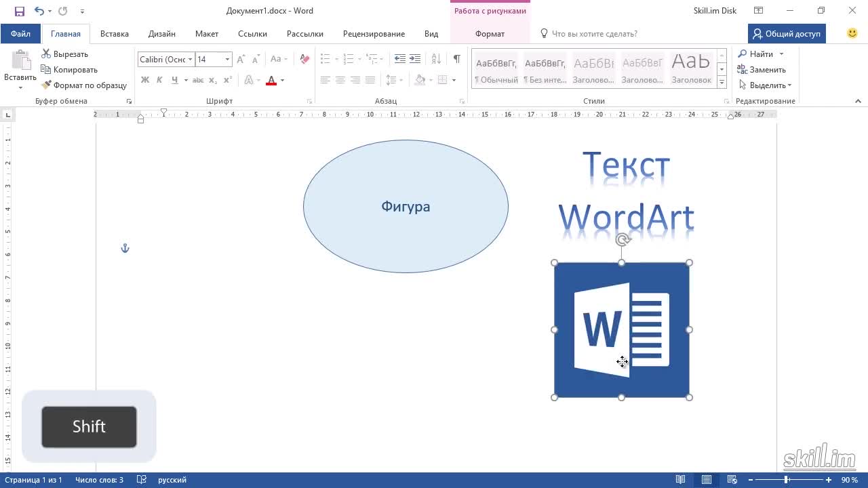Viewport: 868px width, 488px height.
Task: Switch to the Вставка tab
Action: (115, 33)
